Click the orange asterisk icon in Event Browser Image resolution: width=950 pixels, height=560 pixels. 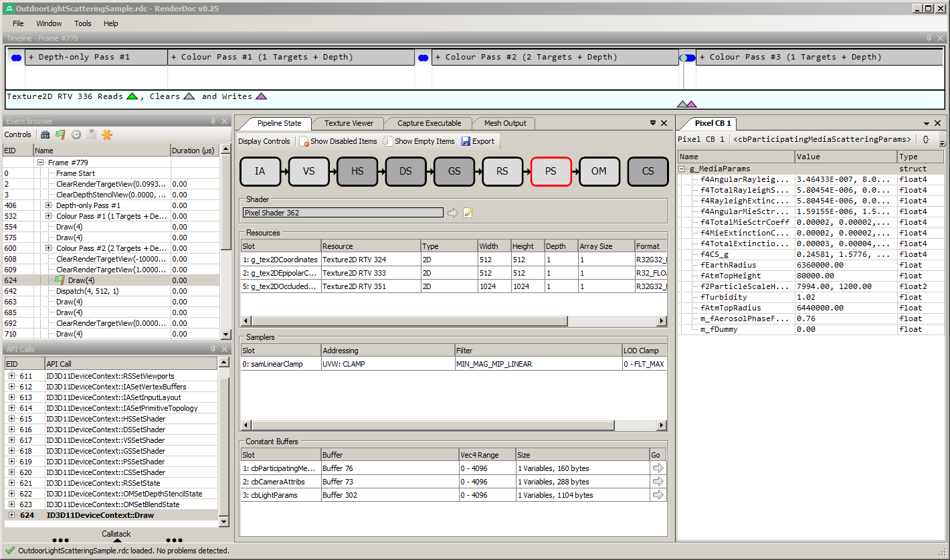107,134
